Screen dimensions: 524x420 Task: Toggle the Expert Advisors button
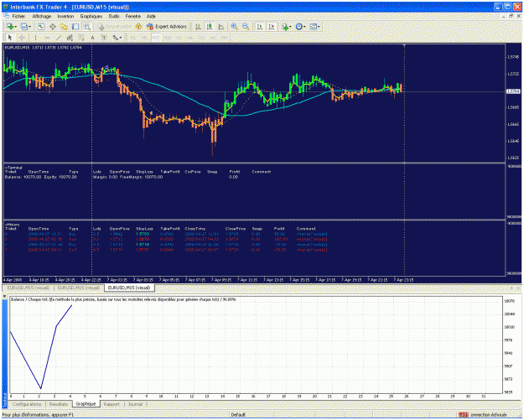click(x=166, y=26)
